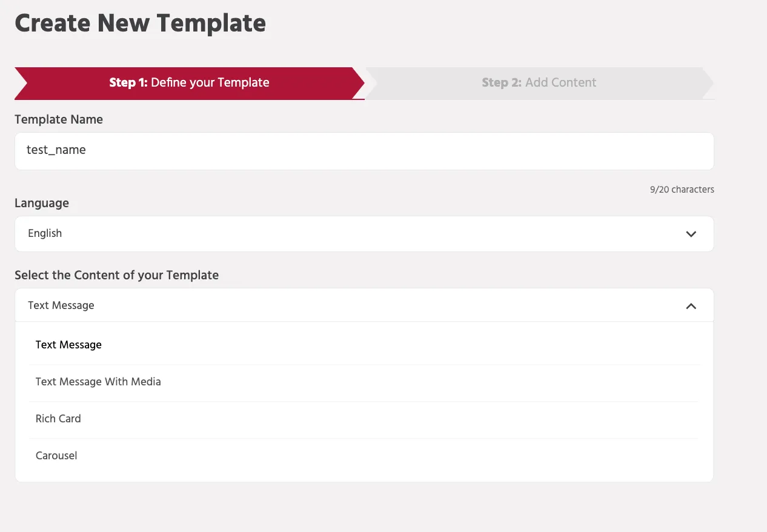Image resolution: width=767 pixels, height=532 pixels.
Task: Collapse the content type list with the up chevron
Action: pyautogui.click(x=691, y=306)
